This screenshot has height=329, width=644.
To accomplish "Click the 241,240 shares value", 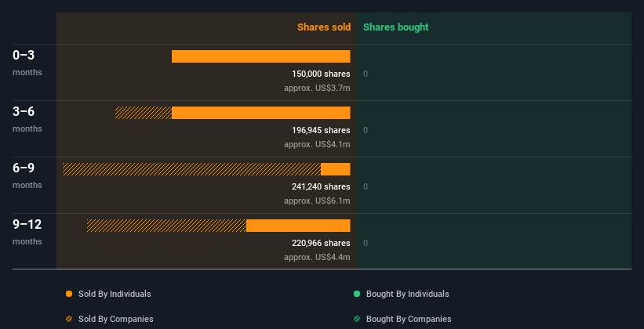I will pyautogui.click(x=321, y=186).
